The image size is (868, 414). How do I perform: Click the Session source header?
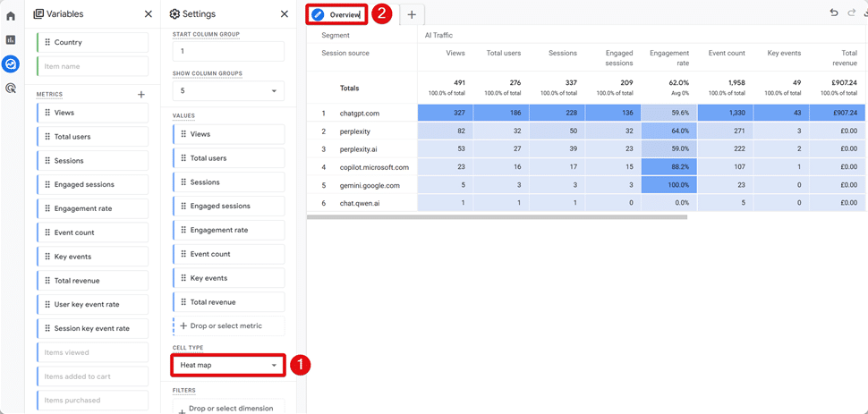click(345, 53)
